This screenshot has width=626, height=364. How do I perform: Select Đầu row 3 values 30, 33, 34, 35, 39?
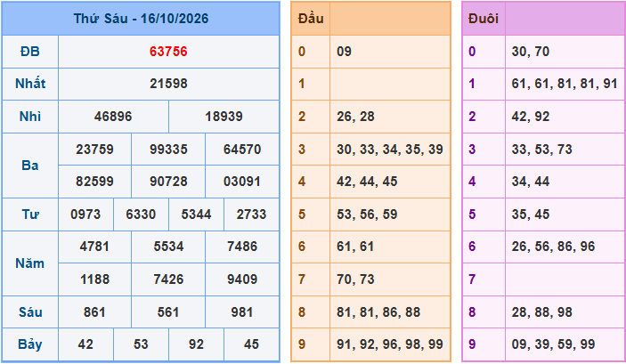pyautogui.click(x=390, y=150)
